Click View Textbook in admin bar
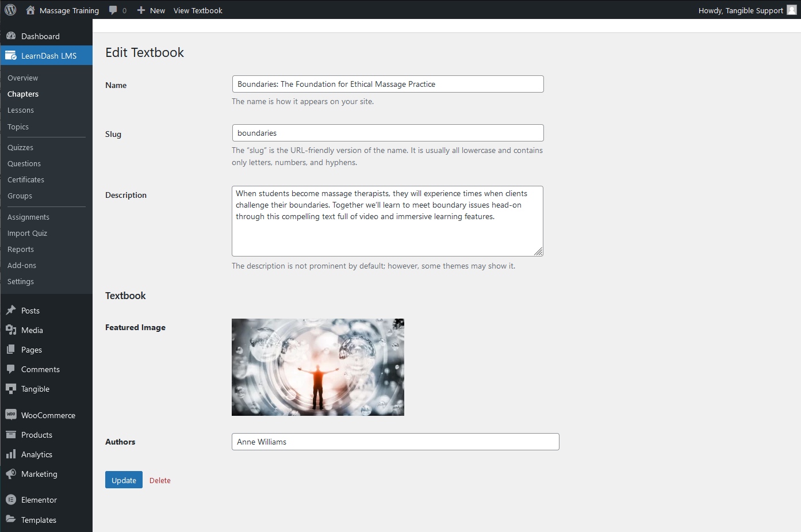Image resolution: width=801 pixels, height=532 pixels. [198, 10]
